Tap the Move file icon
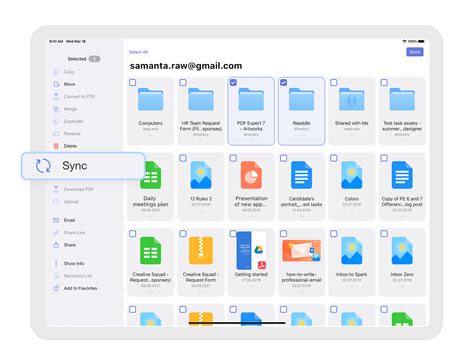The height and width of the screenshot is (364, 474). 56,84
